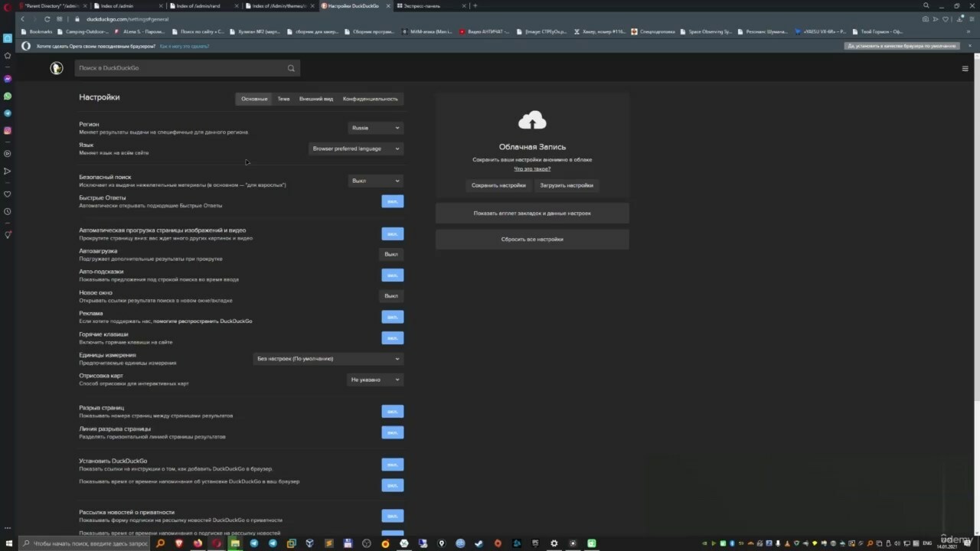Click the Сохранить настройки button
The image size is (980, 551).
(498, 185)
